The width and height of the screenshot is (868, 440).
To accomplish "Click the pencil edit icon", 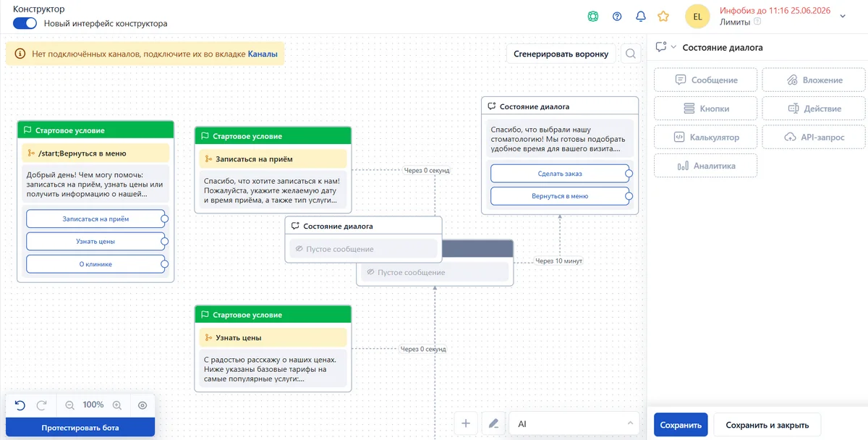I will 493,423.
